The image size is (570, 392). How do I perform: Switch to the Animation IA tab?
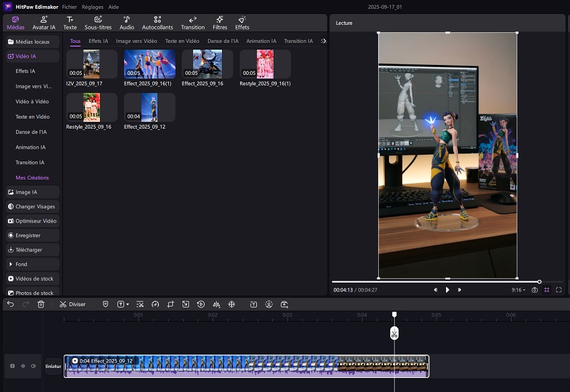(261, 41)
